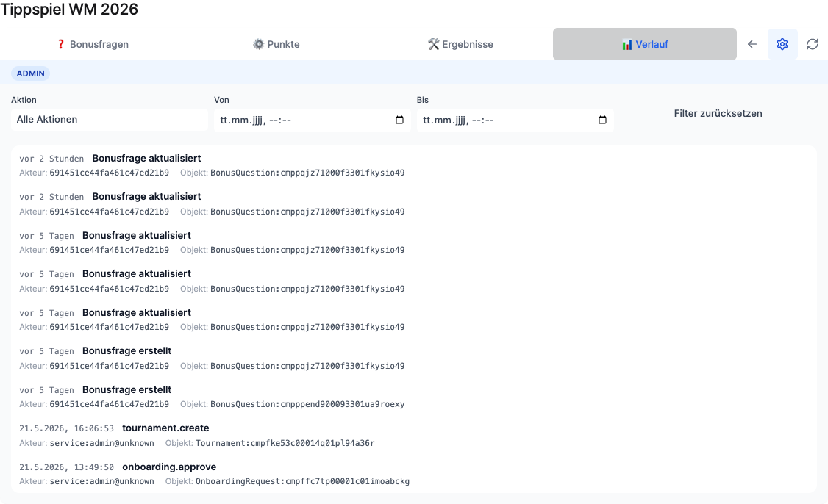Click object OnboardingRequest:cmpffc7tp00001c01imoabckg

coord(302,481)
